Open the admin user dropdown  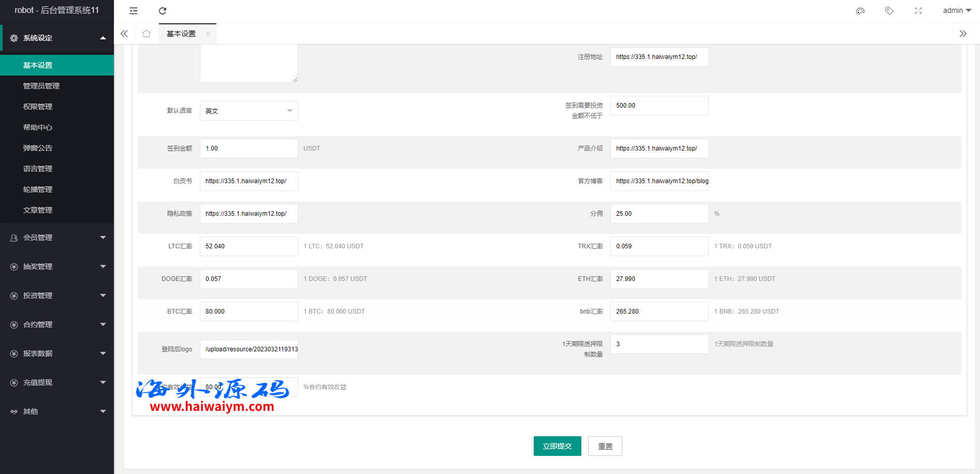coord(956,11)
